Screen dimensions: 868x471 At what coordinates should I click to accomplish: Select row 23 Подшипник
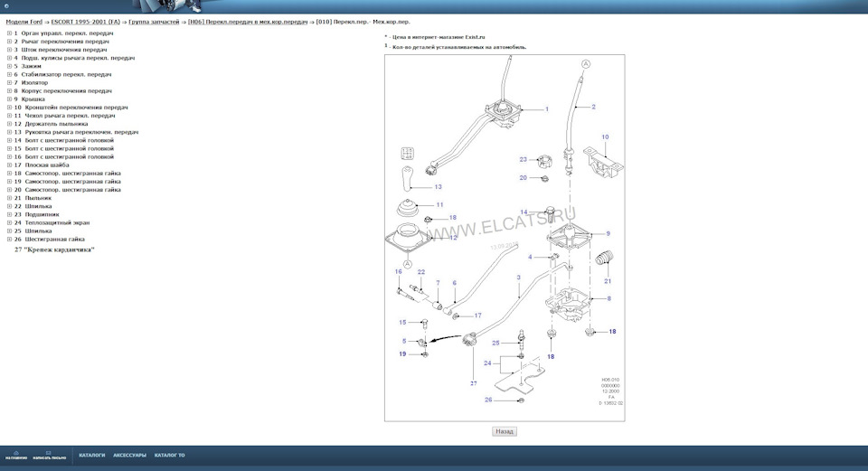click(36, 215)
